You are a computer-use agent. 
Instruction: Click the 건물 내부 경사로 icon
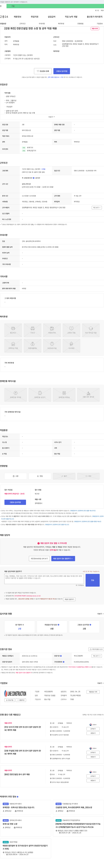89,395
